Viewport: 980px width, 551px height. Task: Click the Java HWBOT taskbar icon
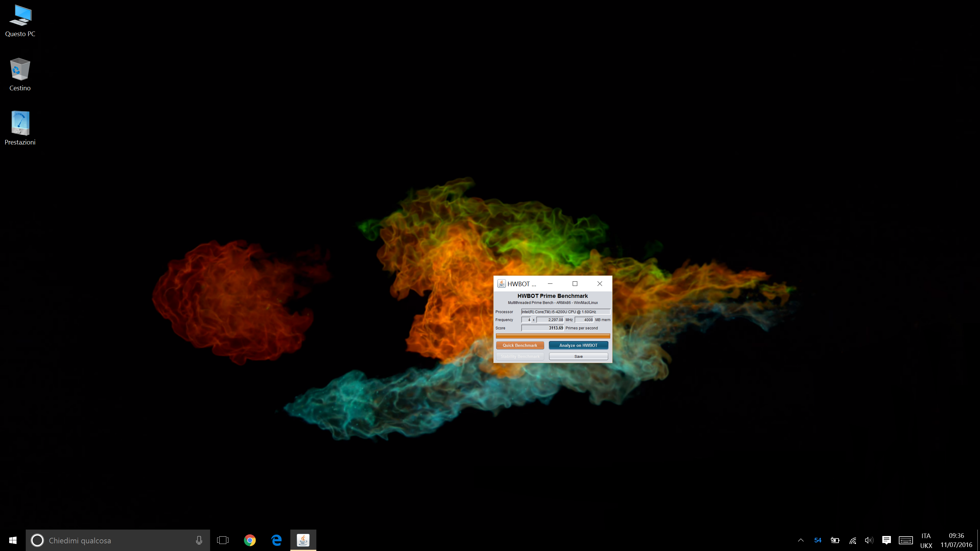pos(303,540)
